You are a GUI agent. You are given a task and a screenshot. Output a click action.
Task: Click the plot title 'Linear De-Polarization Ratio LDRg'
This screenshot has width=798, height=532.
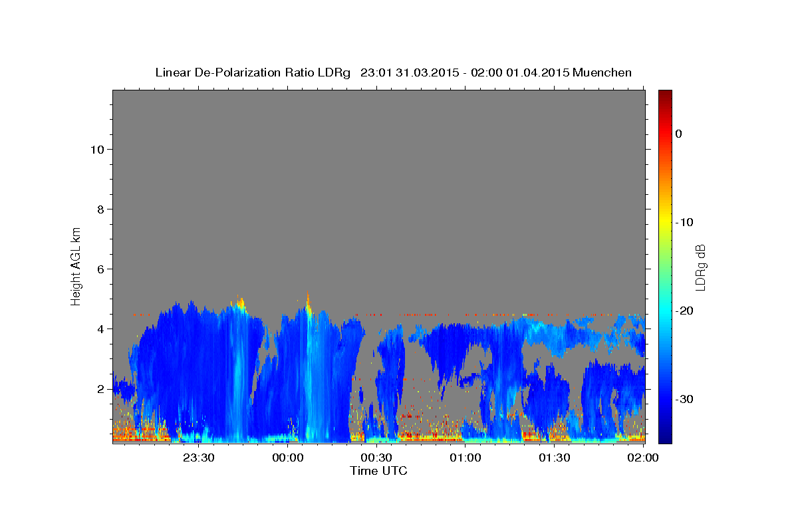252,72
